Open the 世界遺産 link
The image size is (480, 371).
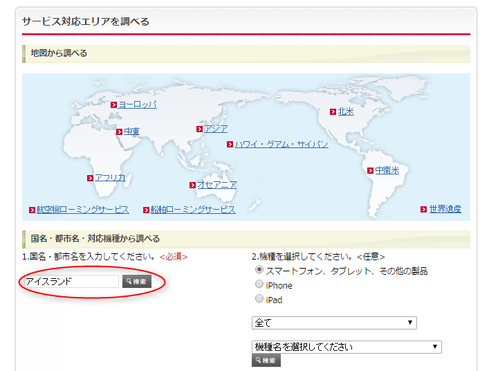tap(445, 209)
